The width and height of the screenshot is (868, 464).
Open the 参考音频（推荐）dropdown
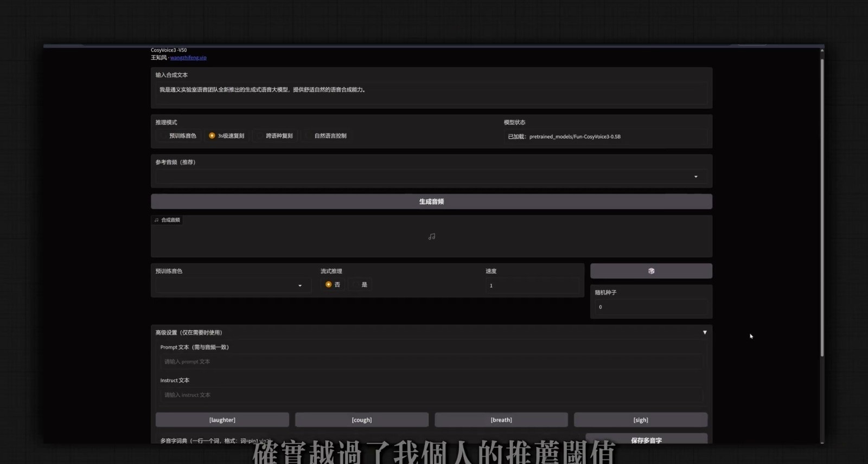click(x=431, y=177)
